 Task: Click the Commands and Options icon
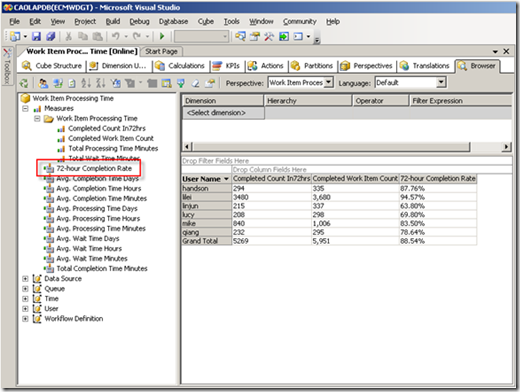tap(210, 83)
